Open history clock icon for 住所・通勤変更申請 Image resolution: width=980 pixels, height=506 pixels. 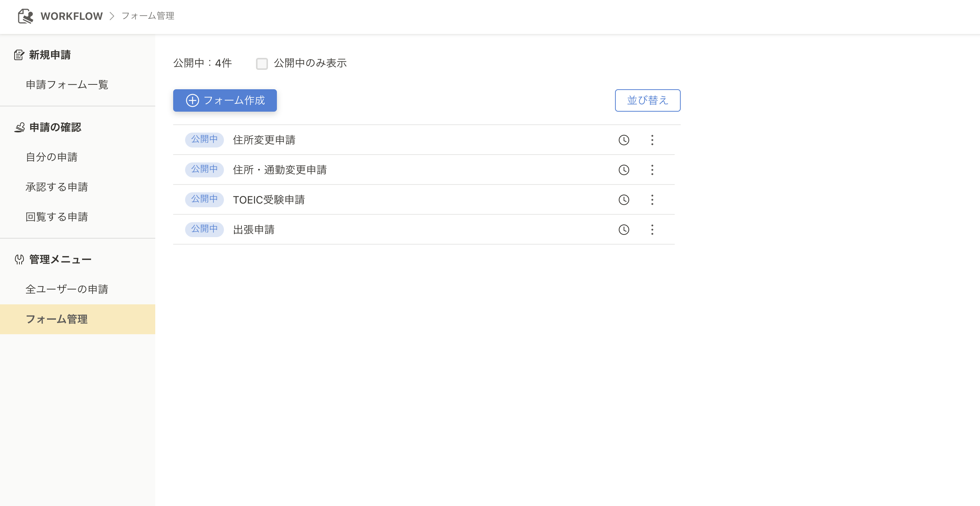point(624,170)
